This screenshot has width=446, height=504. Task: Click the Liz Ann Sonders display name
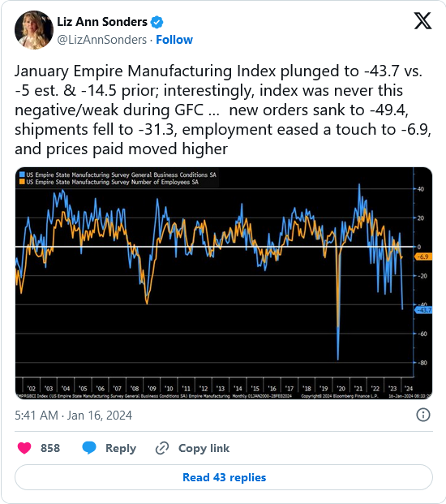point(102,22)
